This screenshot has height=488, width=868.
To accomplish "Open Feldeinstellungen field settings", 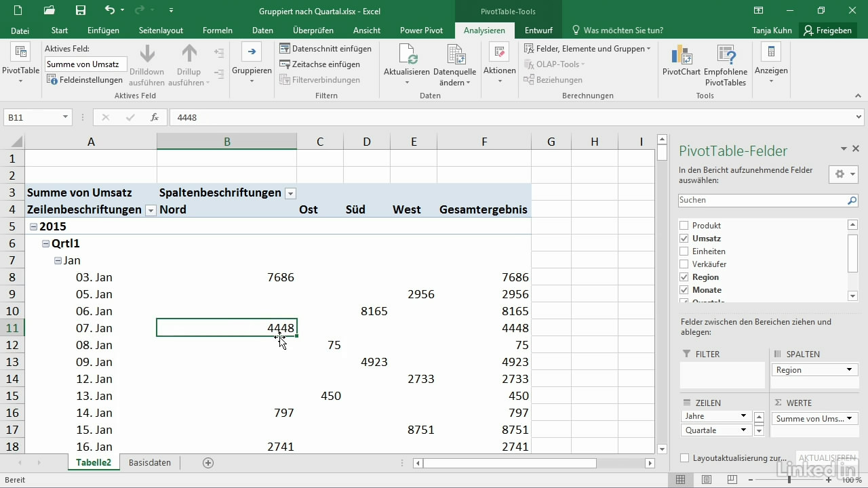I will pos(85,79).
